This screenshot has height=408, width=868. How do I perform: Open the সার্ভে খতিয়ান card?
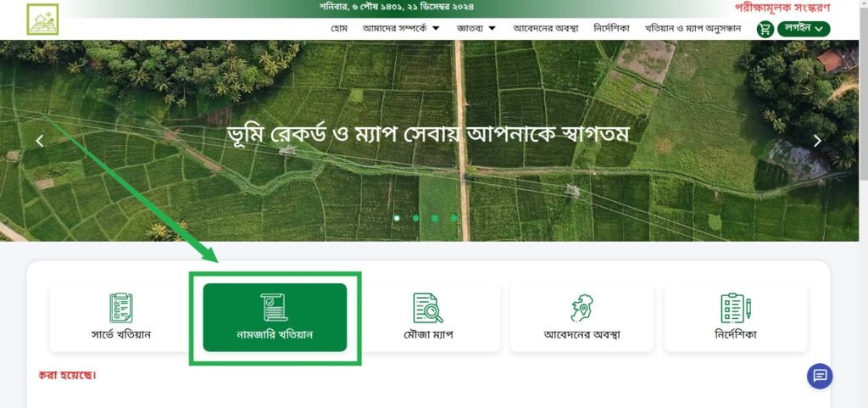[120, 317]
